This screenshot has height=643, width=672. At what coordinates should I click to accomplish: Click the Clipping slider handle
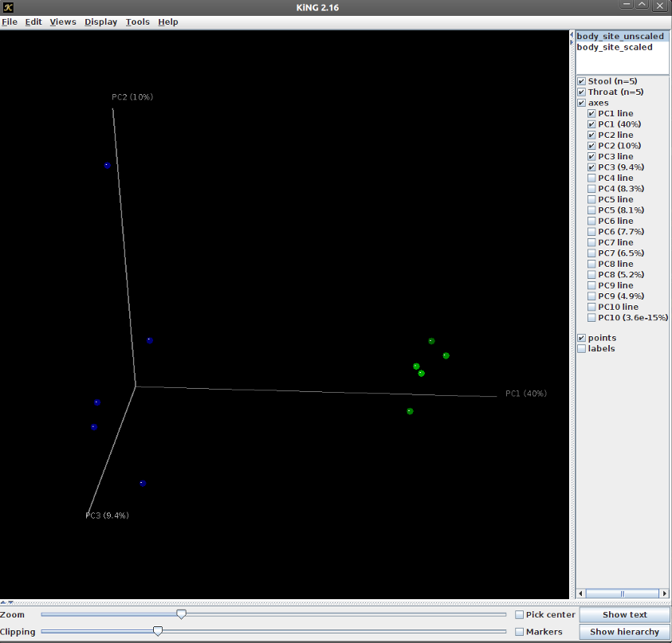click(158, 631)
